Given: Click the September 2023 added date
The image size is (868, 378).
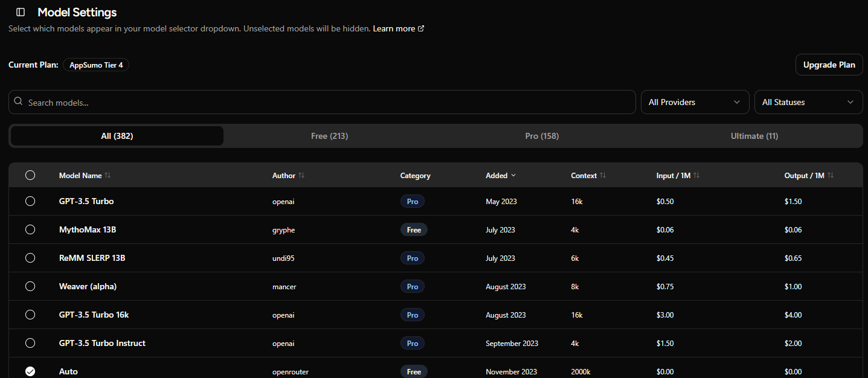Looking at the screenshot, I should (x=512, y=343).
